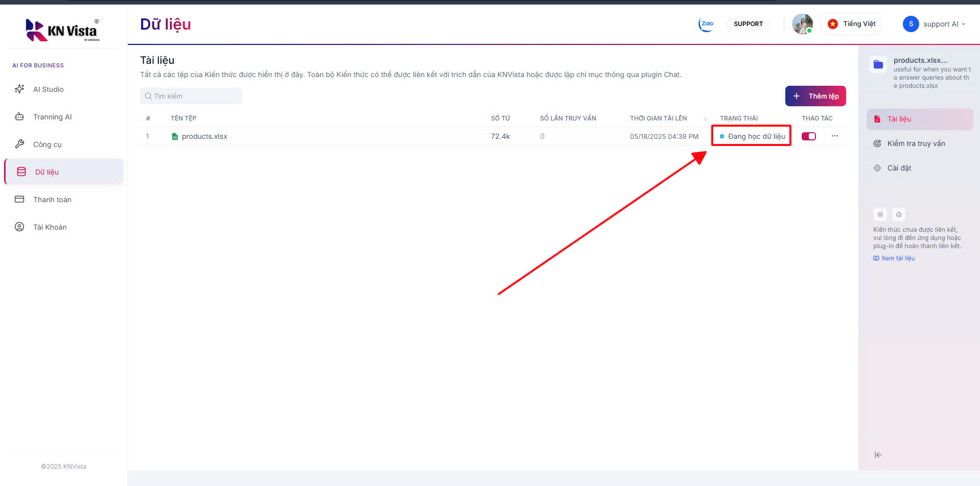Image resolution: width=980 pixels, height=486 pixels.
Task: Open the Tiếng Việt language selector
Action: [851, 24]
